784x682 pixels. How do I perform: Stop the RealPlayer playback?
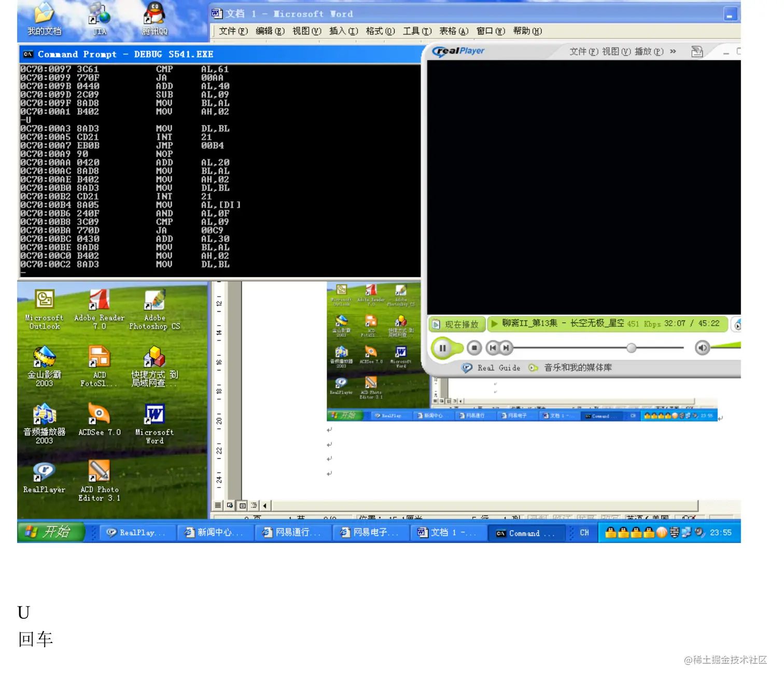474,348
